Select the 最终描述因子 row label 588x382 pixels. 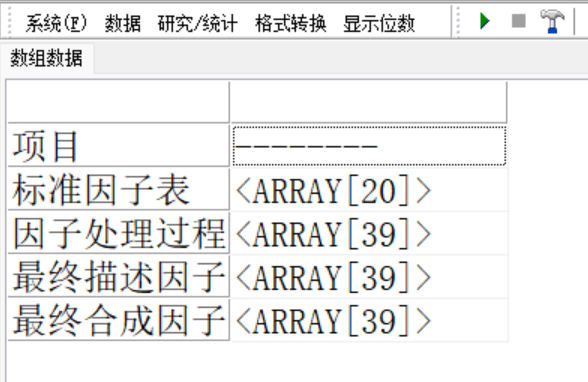pyautogui.click(x=118, y=277)
